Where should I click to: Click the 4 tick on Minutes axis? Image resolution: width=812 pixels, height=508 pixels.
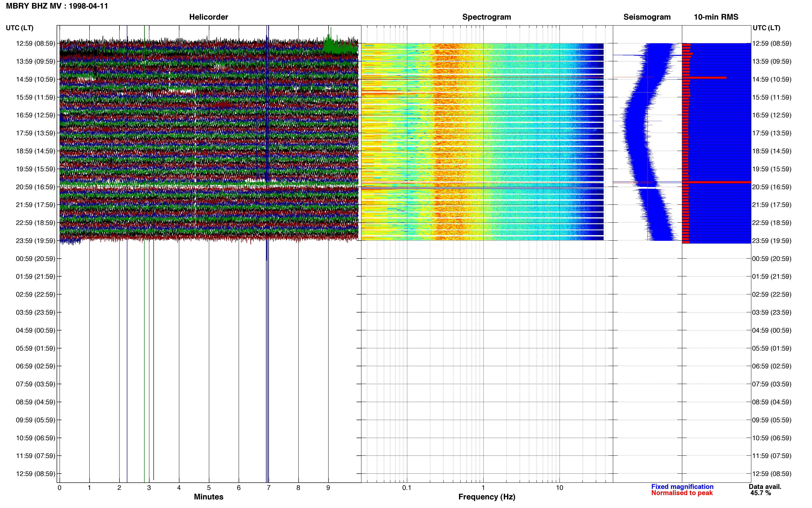pos(179,487)
